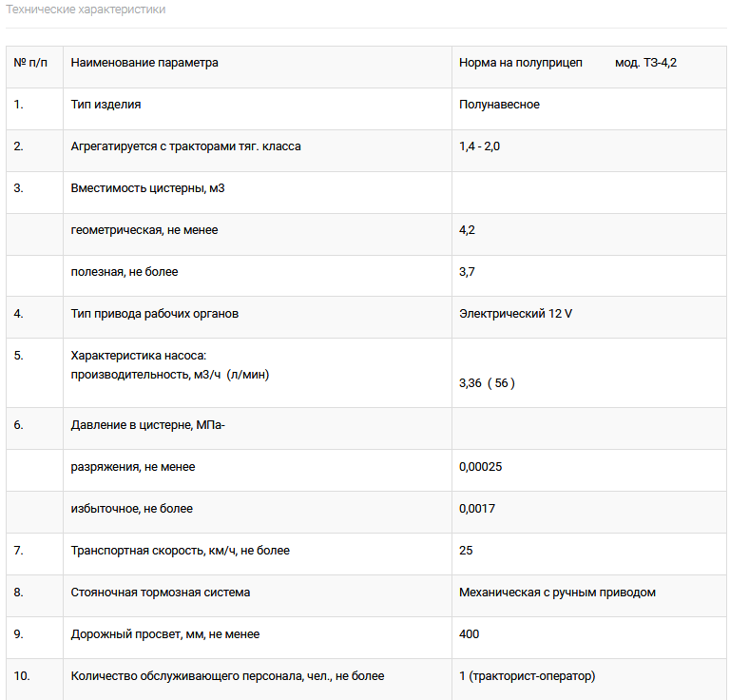Select the "3,7" useful capacity value

click(467, 272)
